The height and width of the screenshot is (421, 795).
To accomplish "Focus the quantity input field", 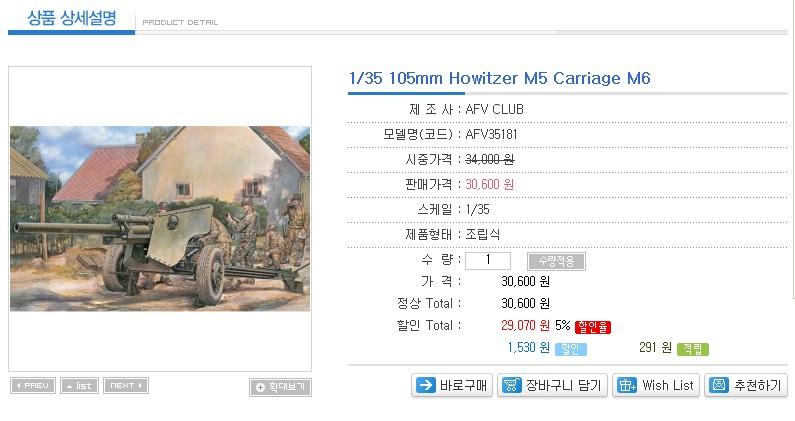I will click(x=488, y=261).
